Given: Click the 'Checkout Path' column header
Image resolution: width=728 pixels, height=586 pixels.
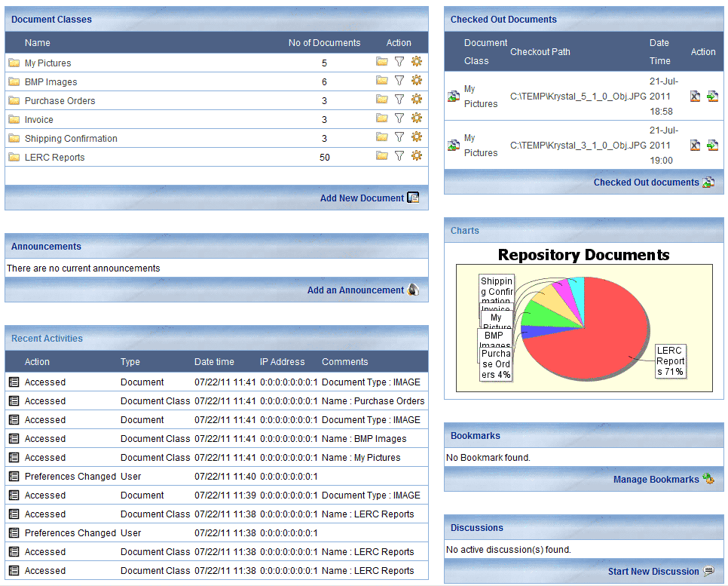Looking at the screenshot, I should [x=540, y=51].
